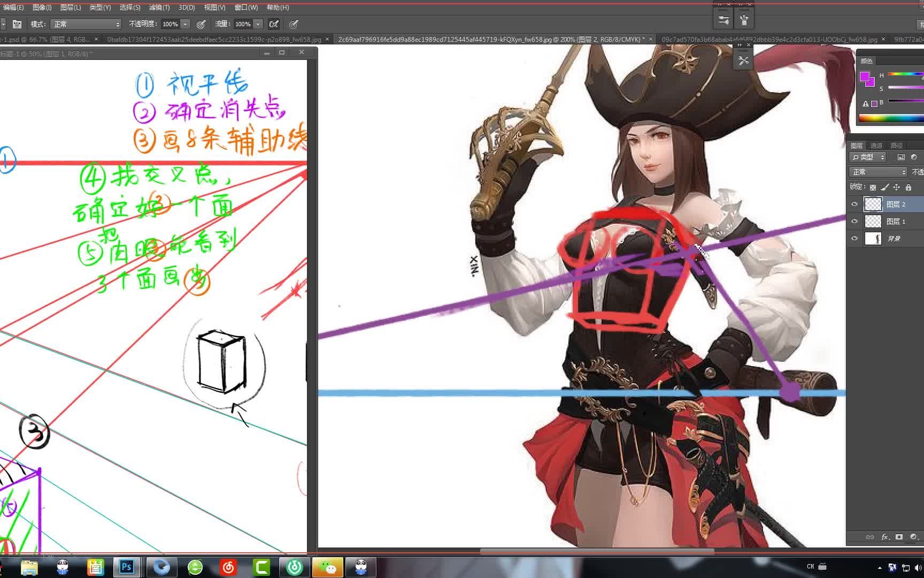Select the 图层 1 layer thumbnail

pos(873,221)
